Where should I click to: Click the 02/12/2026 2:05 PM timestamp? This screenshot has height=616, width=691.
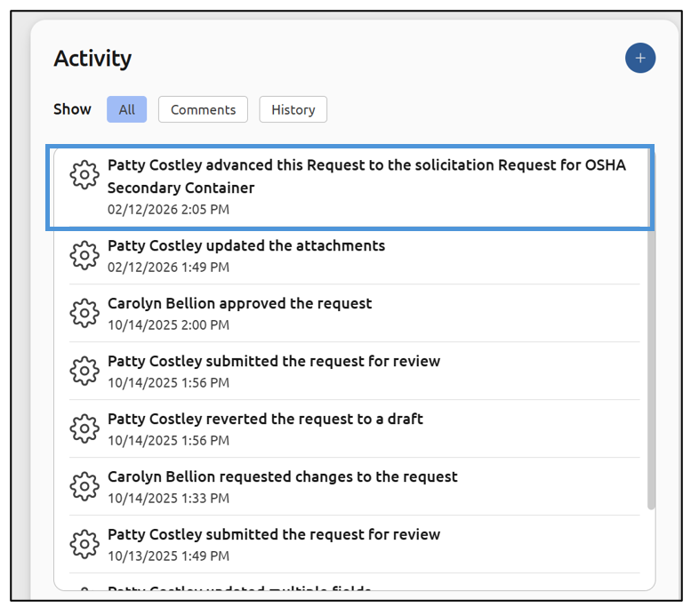pos(168,210)
